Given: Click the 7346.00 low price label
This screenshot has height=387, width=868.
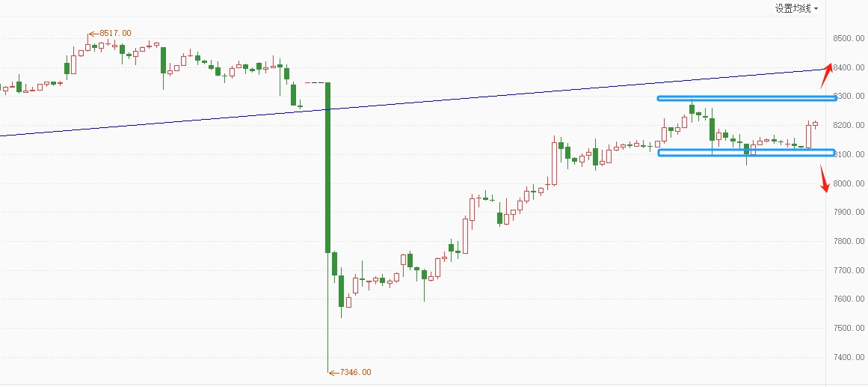Looking at the screenshot, I should 355,373.
